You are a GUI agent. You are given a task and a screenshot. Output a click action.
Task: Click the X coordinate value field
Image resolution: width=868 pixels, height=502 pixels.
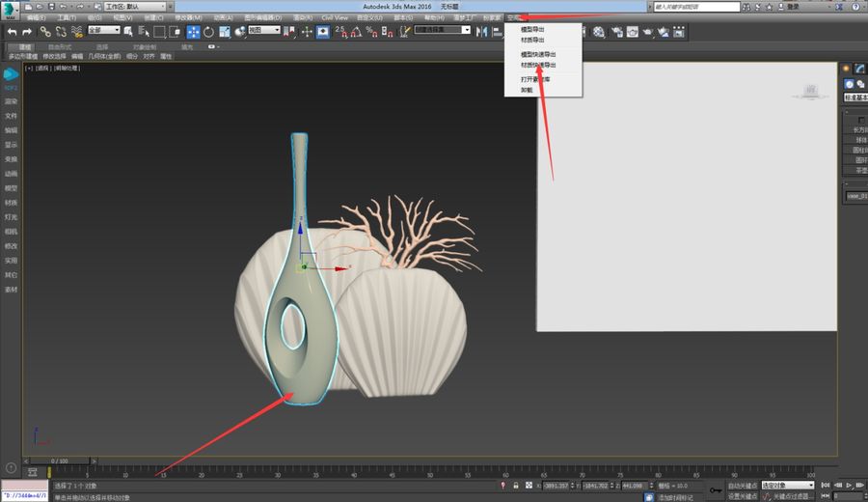point(556,486)
